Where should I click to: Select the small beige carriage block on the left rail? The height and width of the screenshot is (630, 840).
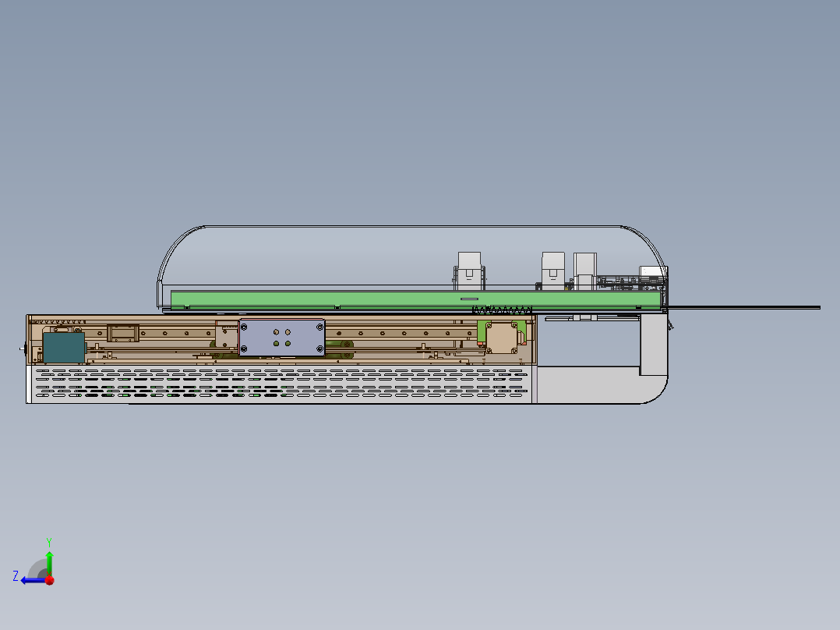pos(123,333)
